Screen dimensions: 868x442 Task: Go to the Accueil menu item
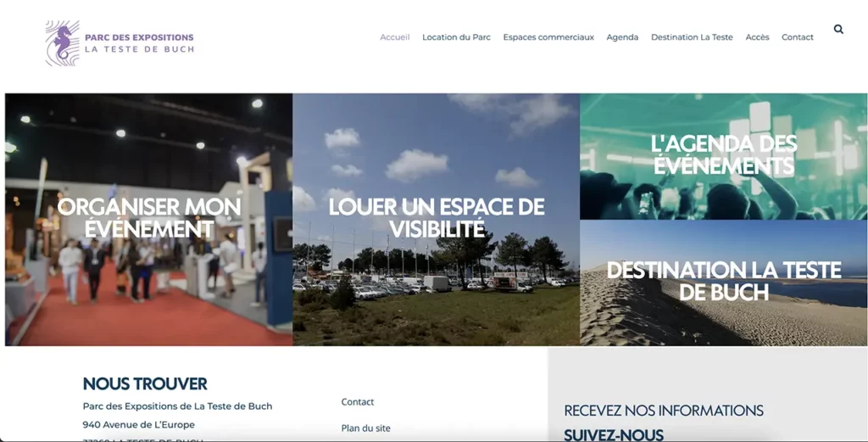[x=395, y=37]
